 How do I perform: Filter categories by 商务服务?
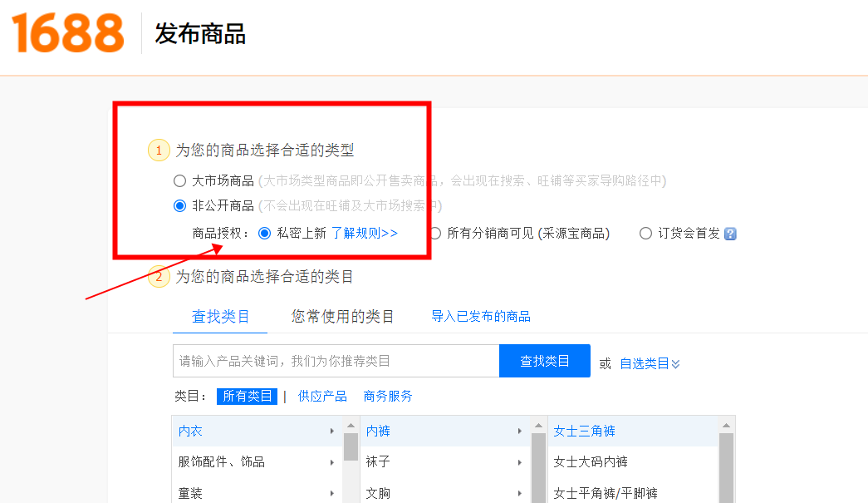coord(388,396)
